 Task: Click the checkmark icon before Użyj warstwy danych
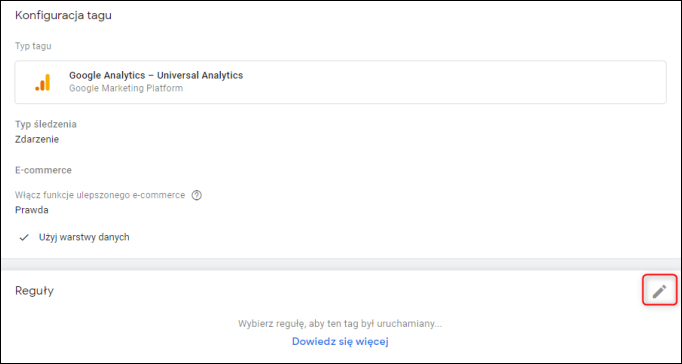[x=24, y=237]
